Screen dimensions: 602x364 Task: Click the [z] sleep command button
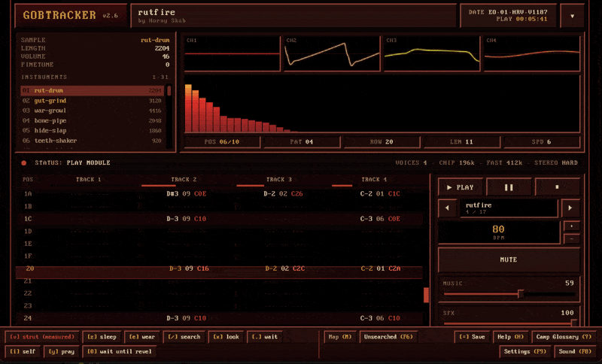[x=102, y=337]
